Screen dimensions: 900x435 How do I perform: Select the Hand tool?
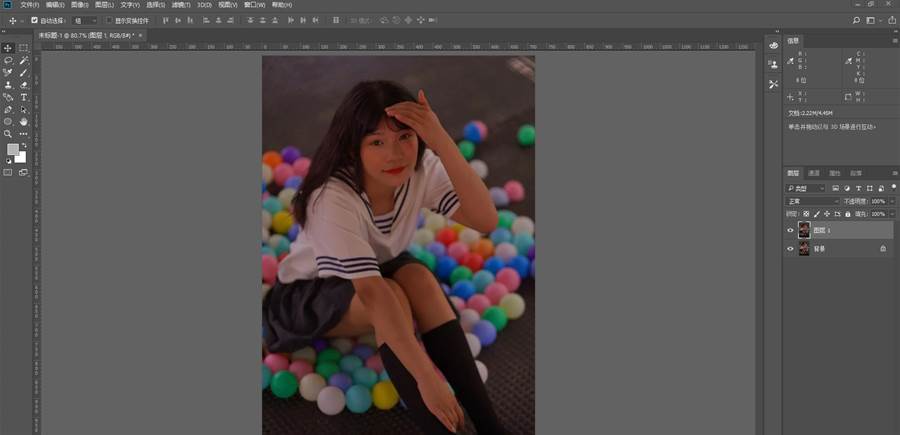(22, 121)
